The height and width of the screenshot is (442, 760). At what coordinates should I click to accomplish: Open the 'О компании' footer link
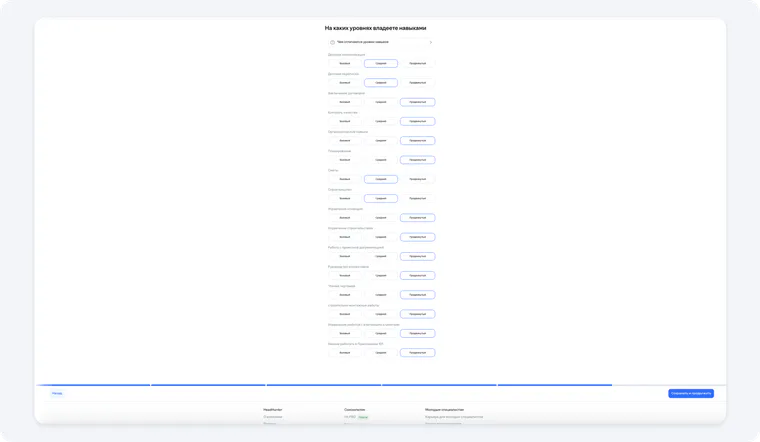point(273,417)
